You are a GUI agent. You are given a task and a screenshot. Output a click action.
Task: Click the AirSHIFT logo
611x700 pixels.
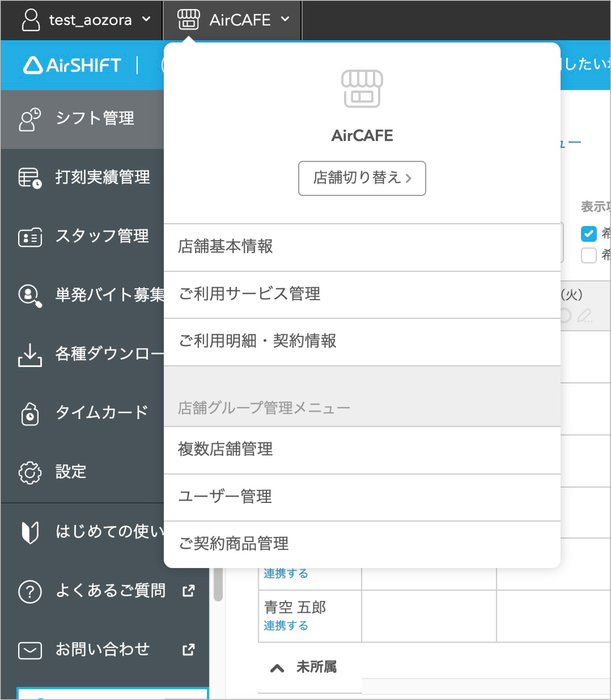[x=72, y=65]
